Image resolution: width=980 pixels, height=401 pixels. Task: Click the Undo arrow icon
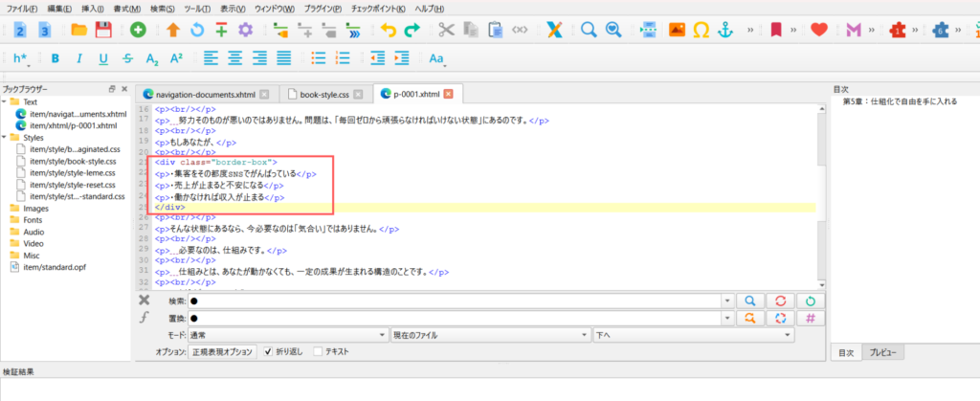click(x=388, y=30)
